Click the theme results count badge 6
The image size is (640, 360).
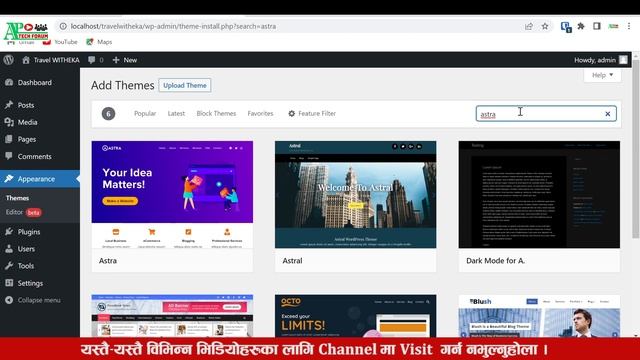(x=108, y=113)
